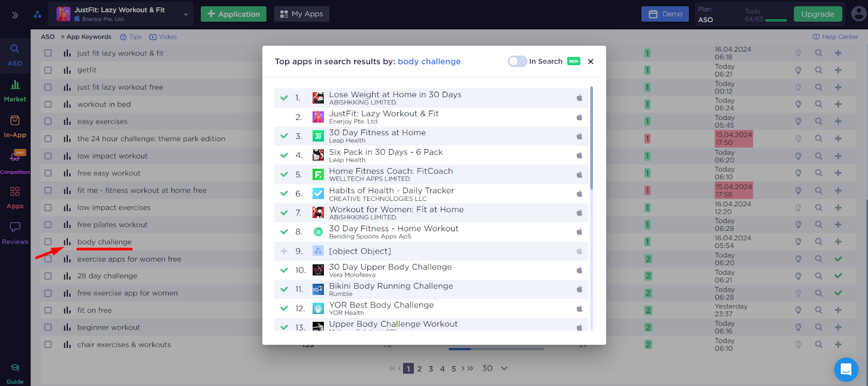Select current page 1 in pagination
This screenshot has width=868, height=386.
click(x=409, y=369)
